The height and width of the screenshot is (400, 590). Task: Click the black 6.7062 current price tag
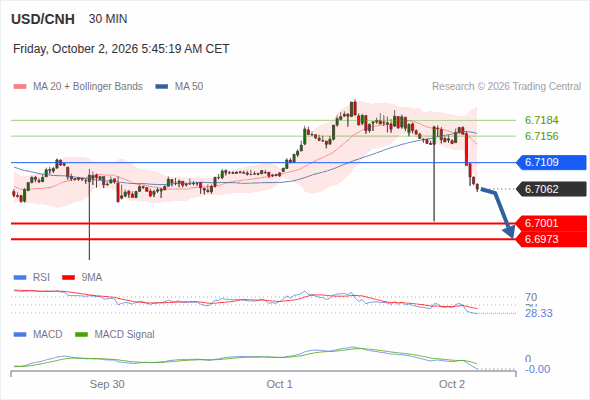coord(551,189)
